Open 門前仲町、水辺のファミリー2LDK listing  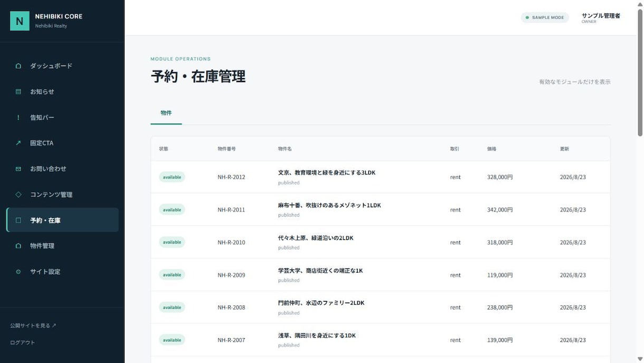(x=321, y=303)
